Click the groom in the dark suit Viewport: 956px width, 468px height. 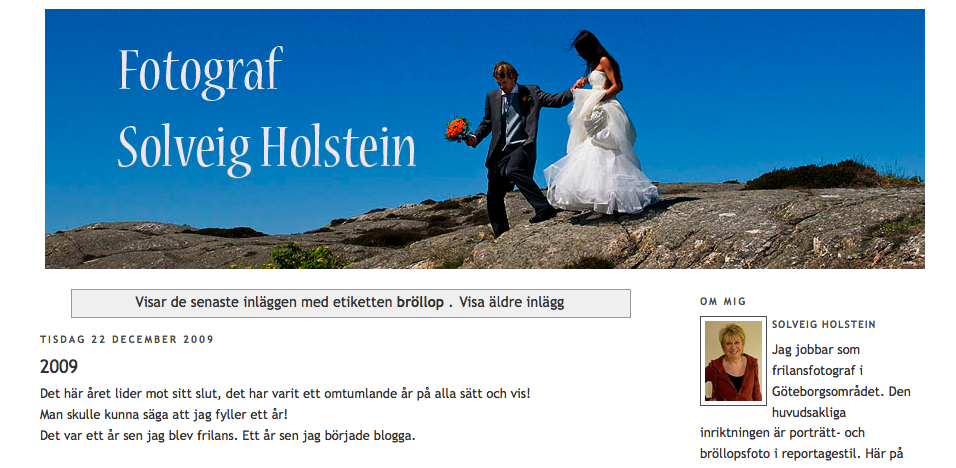click(515, 146)
